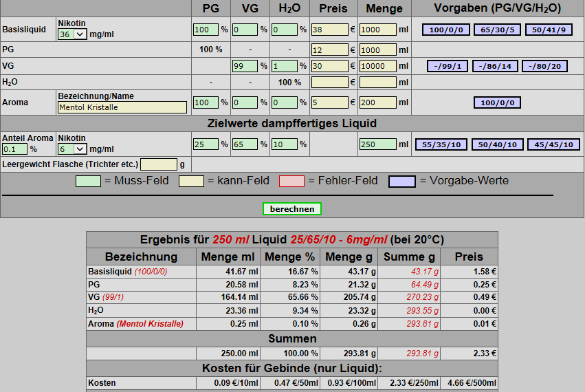Apply the 50/41/9 Basisliquid preset
Viewport: 585px width, 392px height.
pos(548,30)
